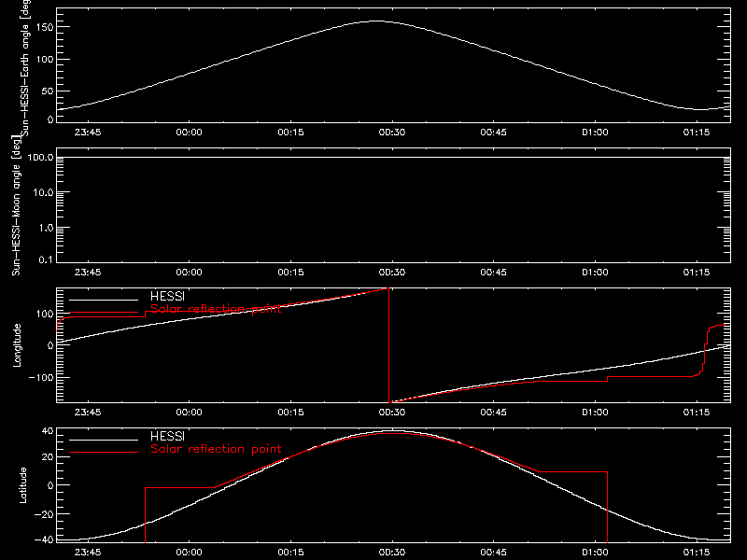Click 00:30 time label of Latitude plot
Image resolution: width=747 pixels, height=560 pixels.
[392, 553]
